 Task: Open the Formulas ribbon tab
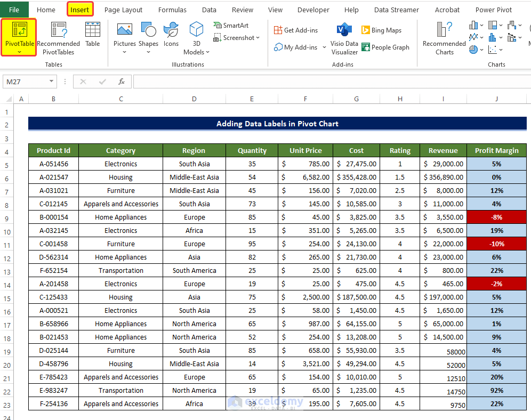coord(172,10)
